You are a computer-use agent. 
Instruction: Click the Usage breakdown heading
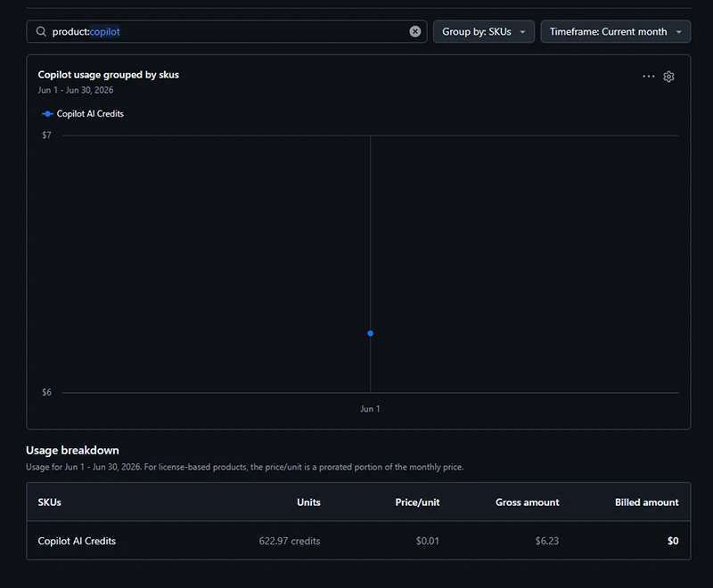click(x=72, y=450)
